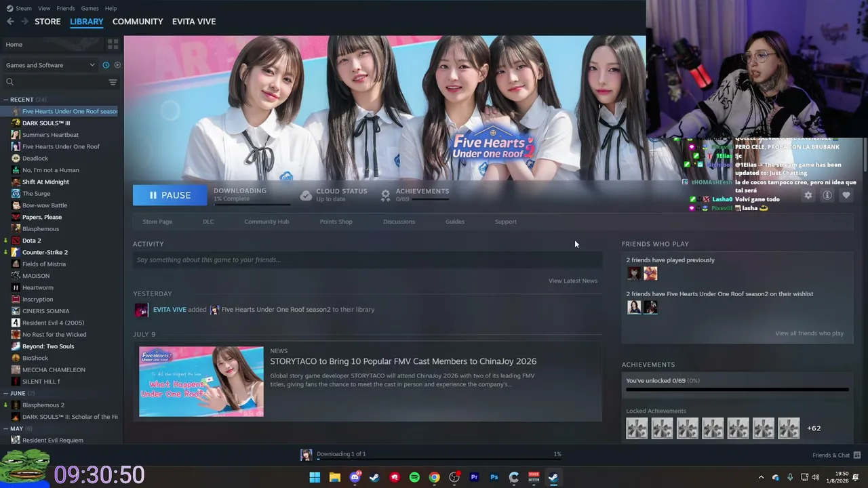Go back with the left navigation arrow

point(10,22)
